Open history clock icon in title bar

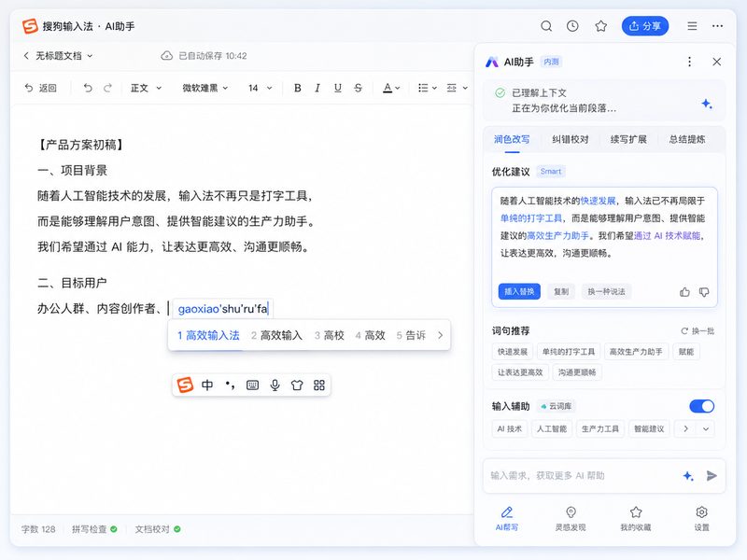tap(572, 26)
